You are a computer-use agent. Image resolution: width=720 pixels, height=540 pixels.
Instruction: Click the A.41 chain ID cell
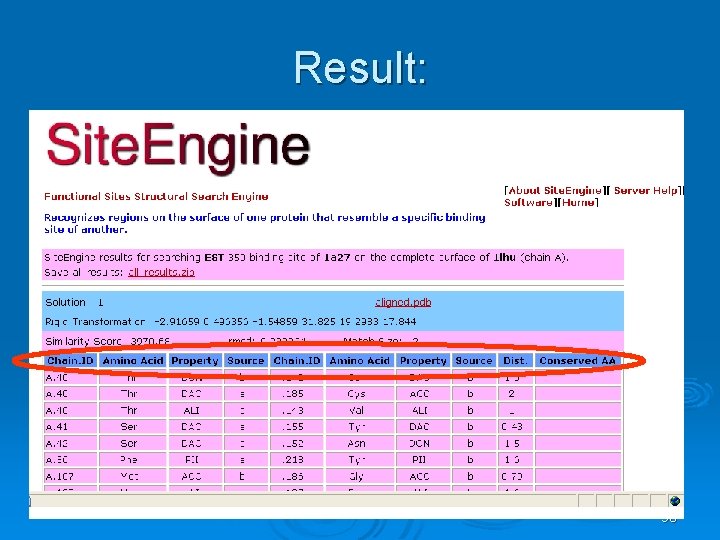tap(70, 427)
